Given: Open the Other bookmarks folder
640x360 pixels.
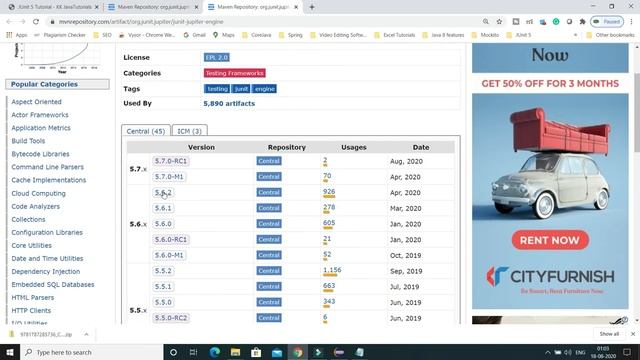Looking at the screenshot, I should pyautogui.click(x=610, y=35).
